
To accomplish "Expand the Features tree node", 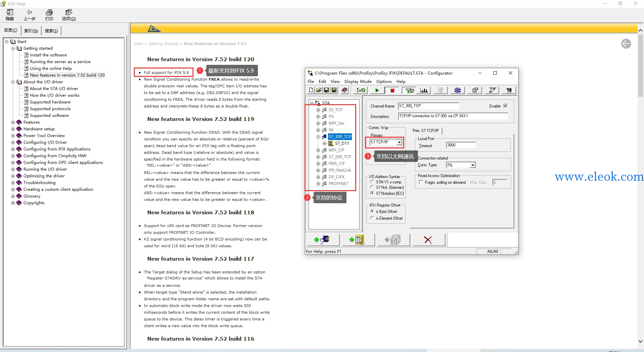I will pos(13,122).
